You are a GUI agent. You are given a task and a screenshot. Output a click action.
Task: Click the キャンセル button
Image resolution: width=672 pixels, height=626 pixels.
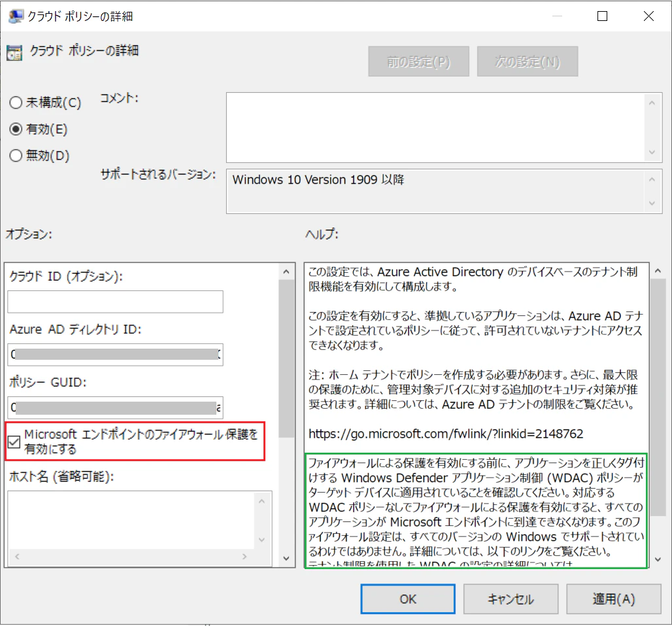click(511, 599)
